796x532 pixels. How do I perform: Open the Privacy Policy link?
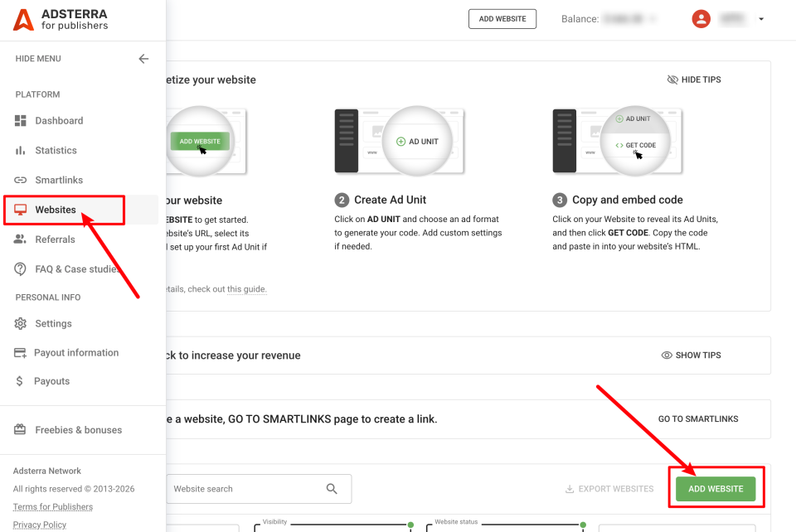[x=40, y=525]
